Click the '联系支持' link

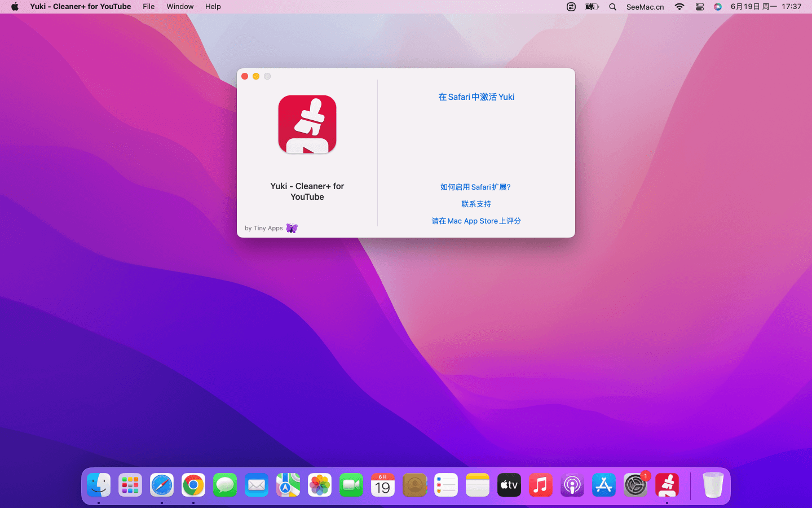[476, 204]
